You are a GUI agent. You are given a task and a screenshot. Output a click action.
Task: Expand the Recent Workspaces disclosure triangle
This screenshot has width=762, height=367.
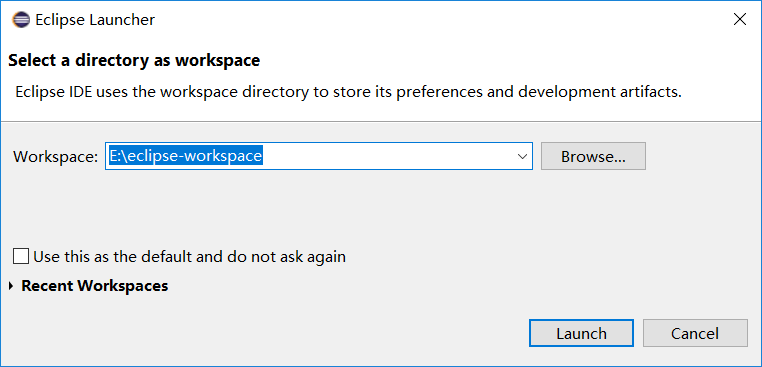tap(11, 286)
